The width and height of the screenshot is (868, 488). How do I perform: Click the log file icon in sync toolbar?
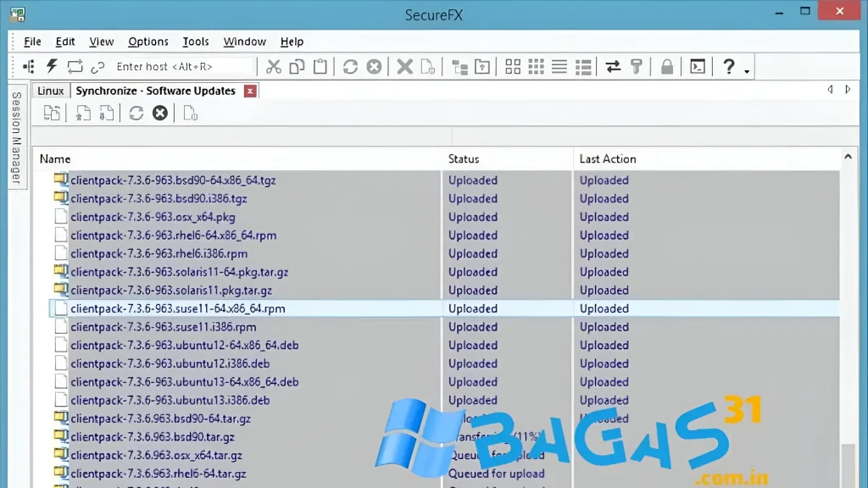click(191, 114)
